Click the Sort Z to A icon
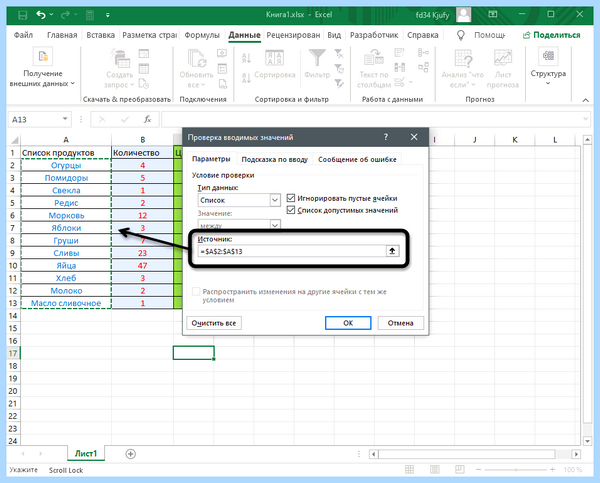Viewport: 600px width, 483px height. (x=246, y=78)
